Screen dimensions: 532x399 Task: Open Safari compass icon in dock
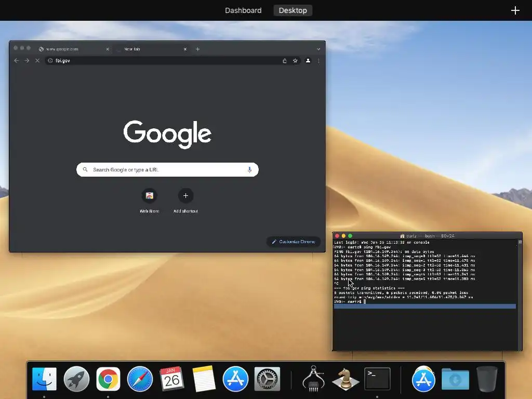click(140, 379)
